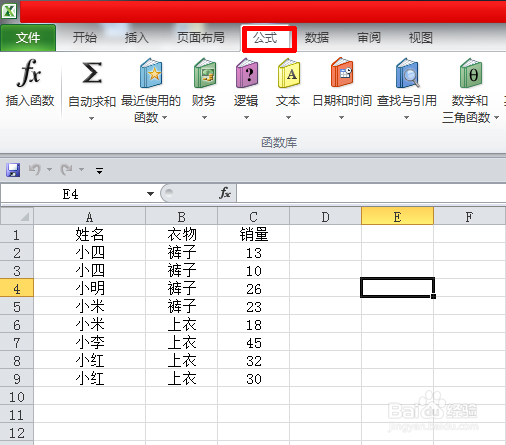The height and width of the screenshot is (445, 506).
Task: Select row 12 header
Action: [x=17, y=433]
